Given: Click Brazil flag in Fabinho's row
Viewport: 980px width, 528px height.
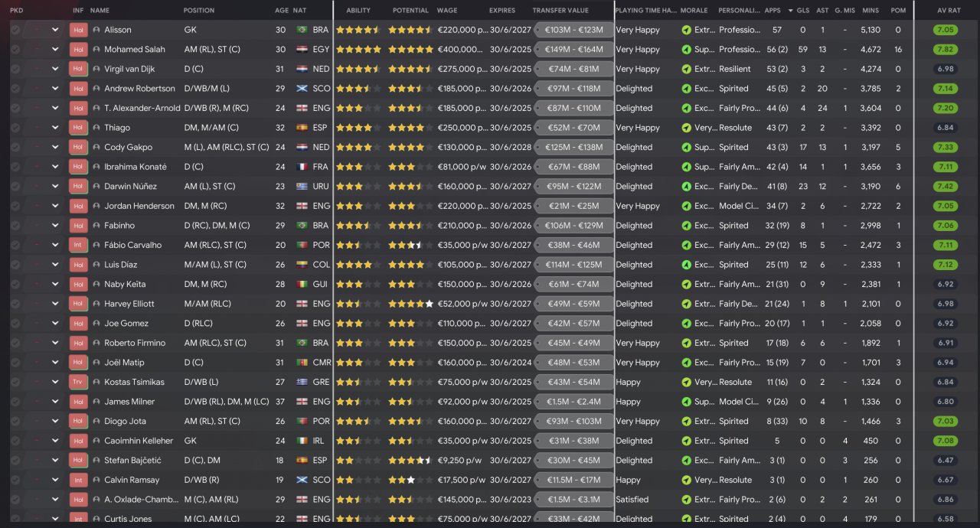Looking at the screenshot, I should (x=302, y=226).
